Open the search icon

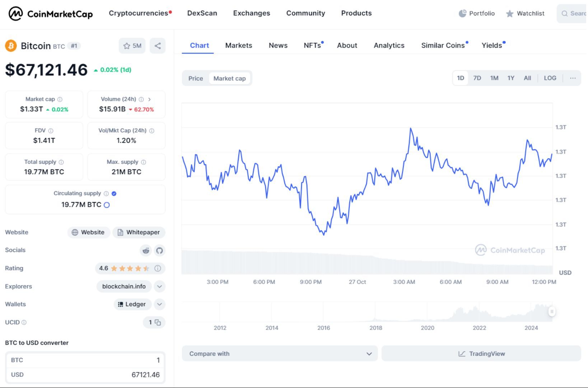(x=564, y=14)
